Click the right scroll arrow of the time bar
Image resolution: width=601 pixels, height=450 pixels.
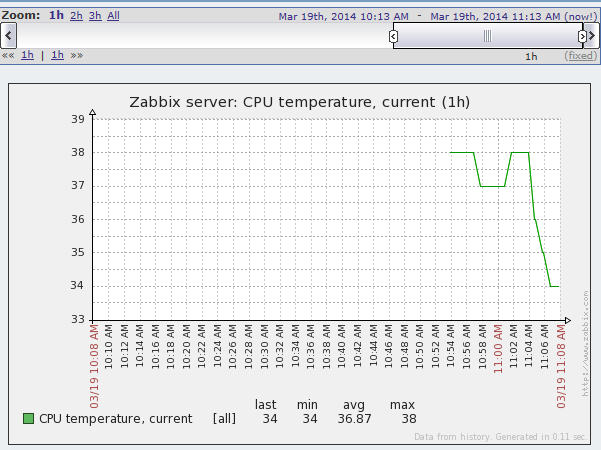592,36
